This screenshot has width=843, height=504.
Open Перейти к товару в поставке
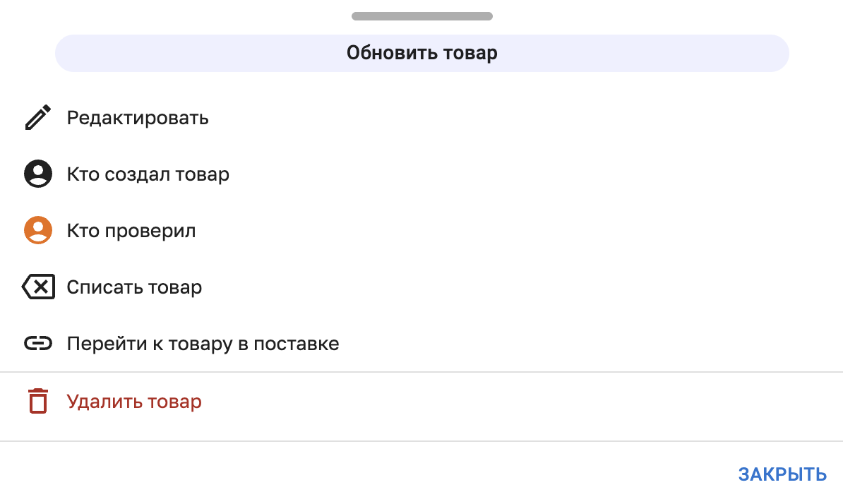[203, 344]
